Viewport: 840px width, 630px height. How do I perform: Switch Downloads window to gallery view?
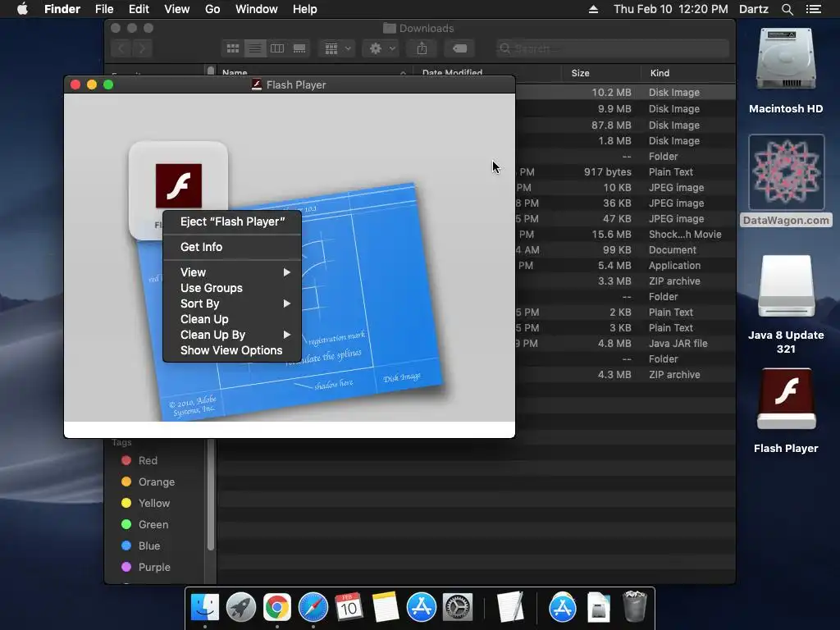(299, 48)
